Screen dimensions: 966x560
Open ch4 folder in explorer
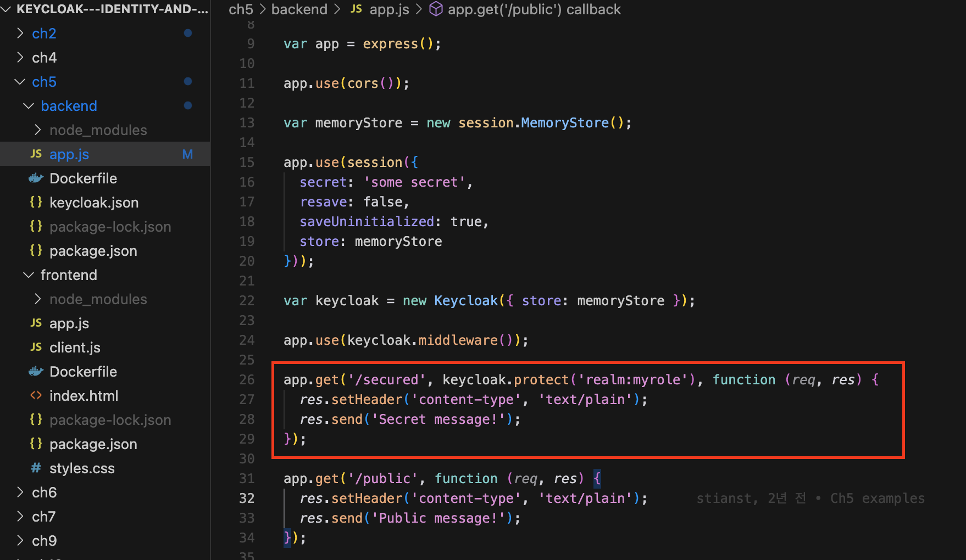[x=44, y=58]
